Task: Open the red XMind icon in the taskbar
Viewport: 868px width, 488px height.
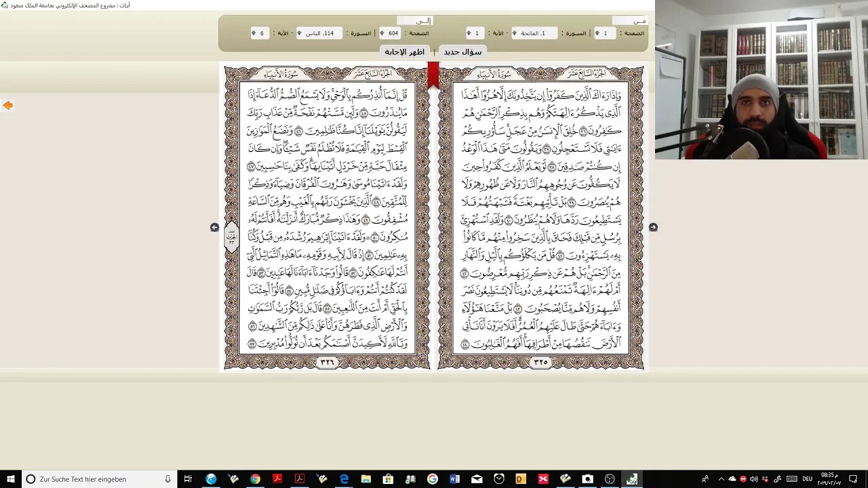Action: point(543,479)
